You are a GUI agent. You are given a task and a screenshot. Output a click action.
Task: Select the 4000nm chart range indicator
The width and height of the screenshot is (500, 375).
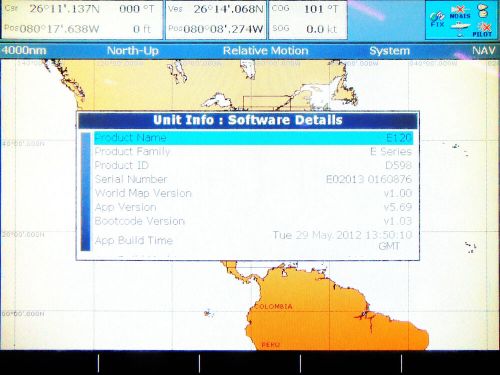click(x=24, y=51)
